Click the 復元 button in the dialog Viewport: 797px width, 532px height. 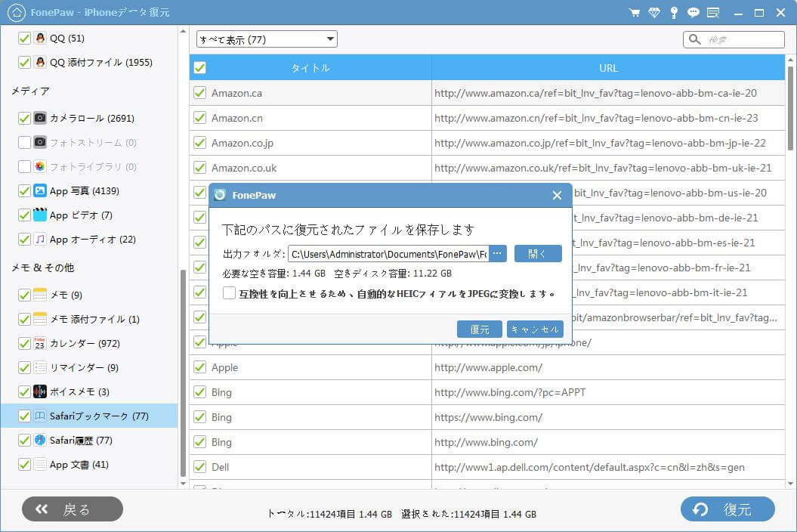[x=479, y=329]
